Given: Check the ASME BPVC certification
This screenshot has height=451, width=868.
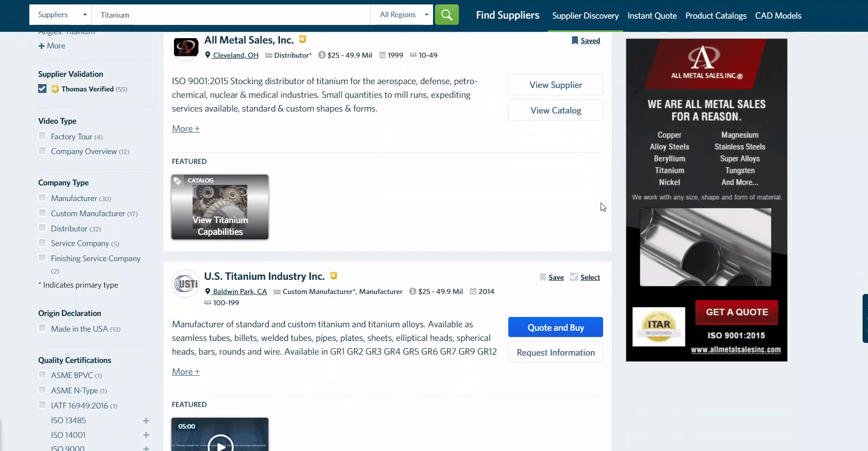Looking at the screenshot, I should pos(43,375).
